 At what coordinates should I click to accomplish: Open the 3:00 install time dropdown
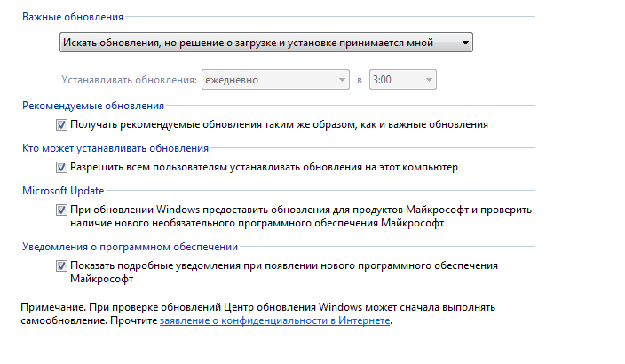[402, 80]
